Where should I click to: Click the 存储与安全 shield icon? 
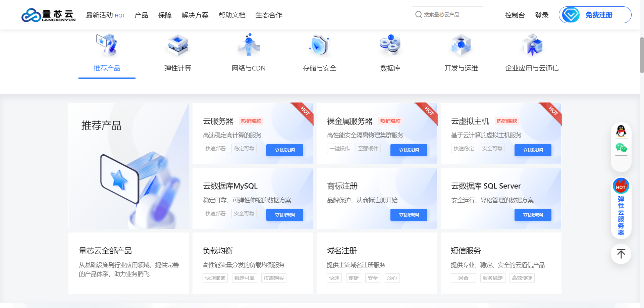pyautogui.click(x=319, y=45)
